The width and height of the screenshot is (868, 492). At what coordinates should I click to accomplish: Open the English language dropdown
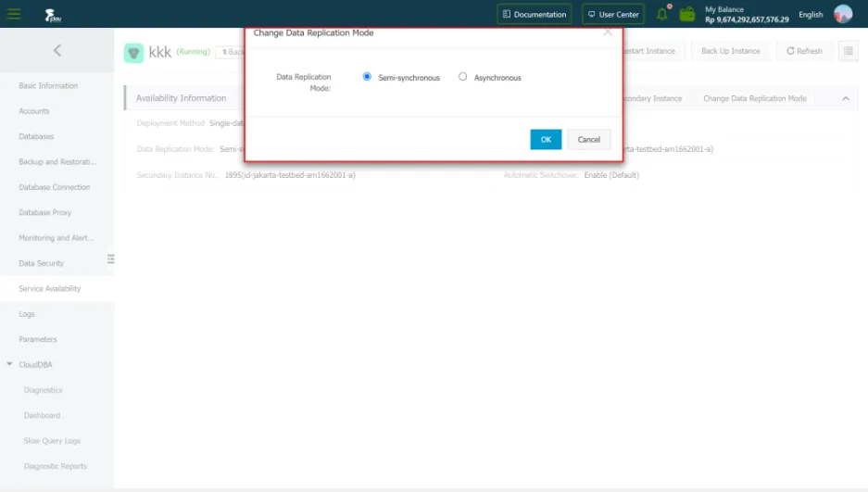tap(811, 14)
